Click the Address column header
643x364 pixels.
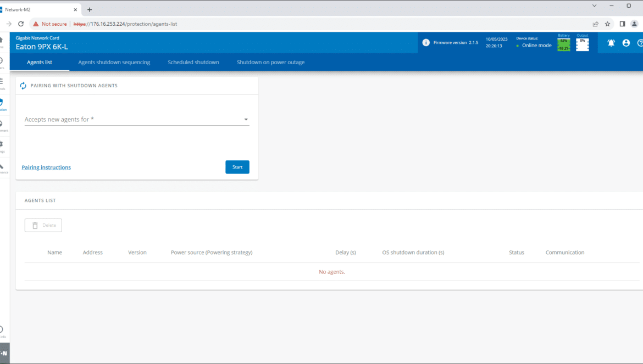[x=93, y=253]
